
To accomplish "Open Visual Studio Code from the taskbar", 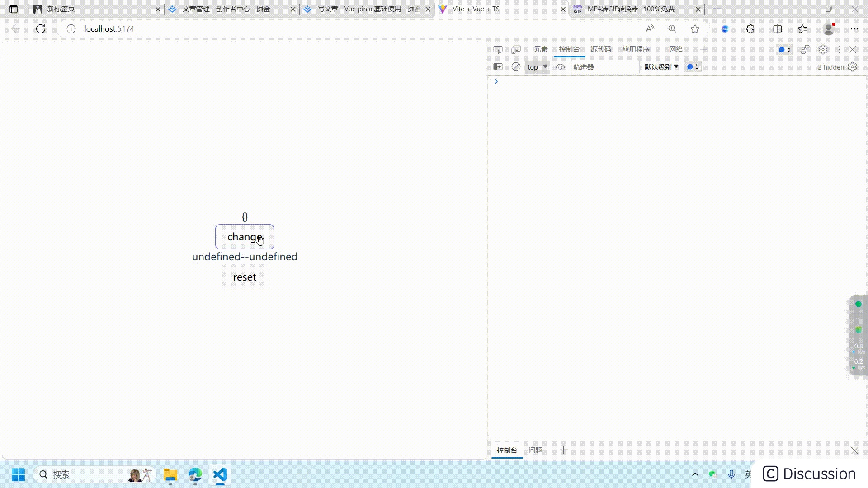I will click(220, 474).
